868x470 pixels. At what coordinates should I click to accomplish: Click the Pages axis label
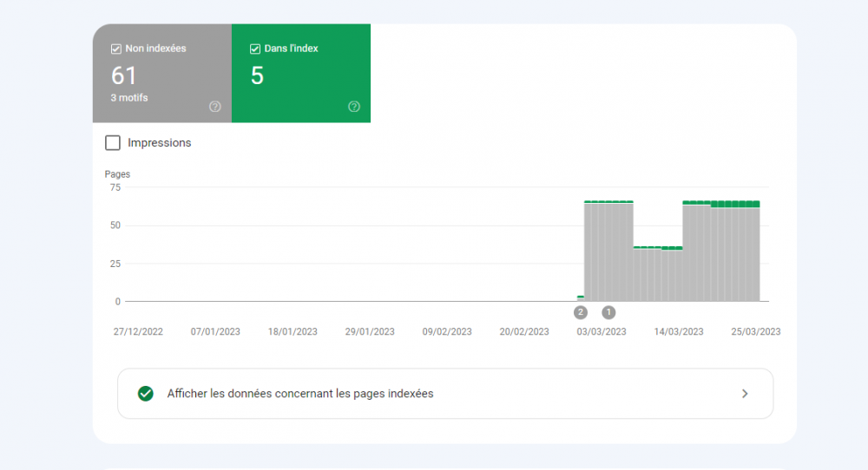pyautogui.click(x=117, y=174)
